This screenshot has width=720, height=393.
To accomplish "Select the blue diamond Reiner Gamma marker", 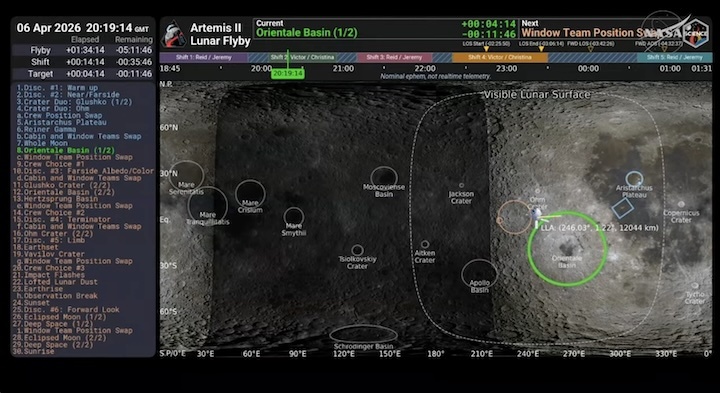I will [x=623, y=208].
